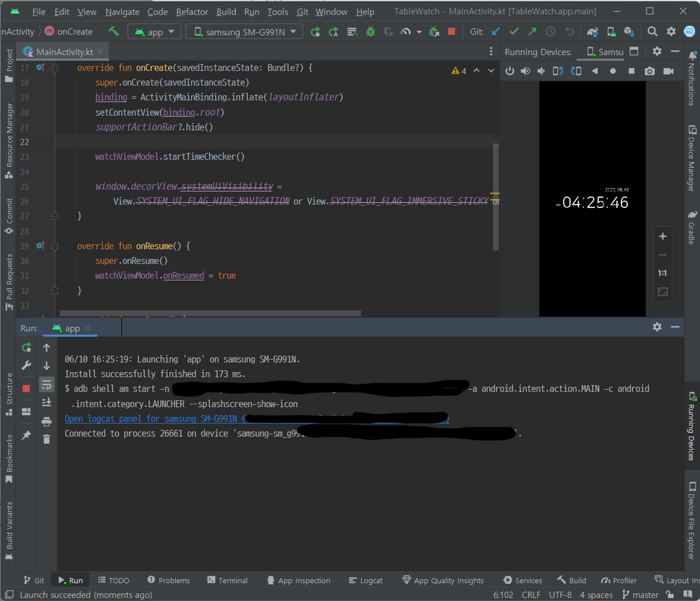Toggle scroll to end in Run console

(x=47, y=403)
